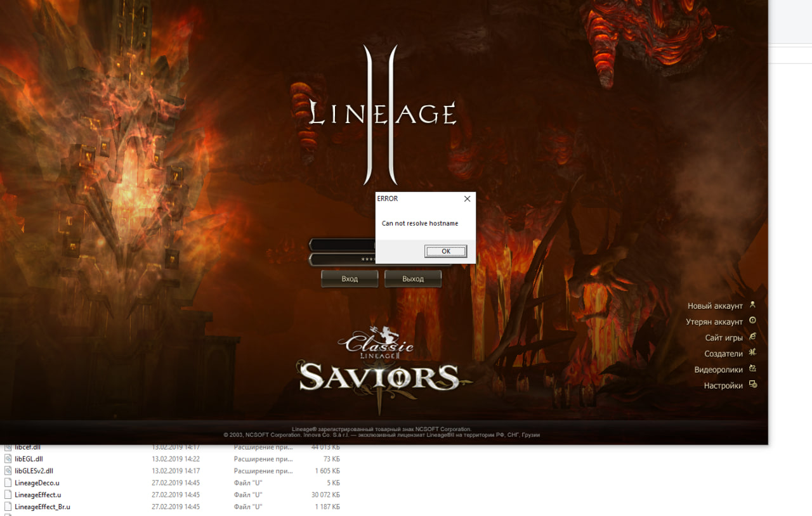This screenshot has width=812, height=516.
Task: Close the ERROR dialog with the X
Action: (x=468, y=198)
